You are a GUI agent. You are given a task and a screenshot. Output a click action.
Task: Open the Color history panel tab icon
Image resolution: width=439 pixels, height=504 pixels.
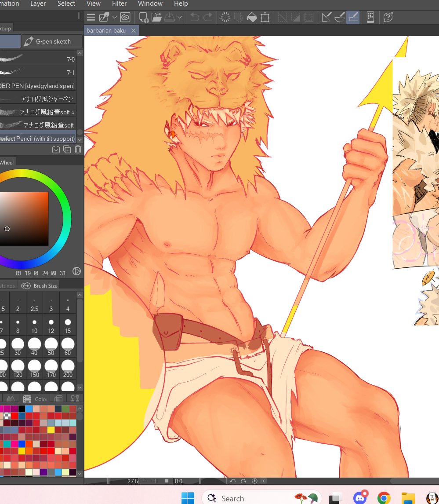coord(75,399)
